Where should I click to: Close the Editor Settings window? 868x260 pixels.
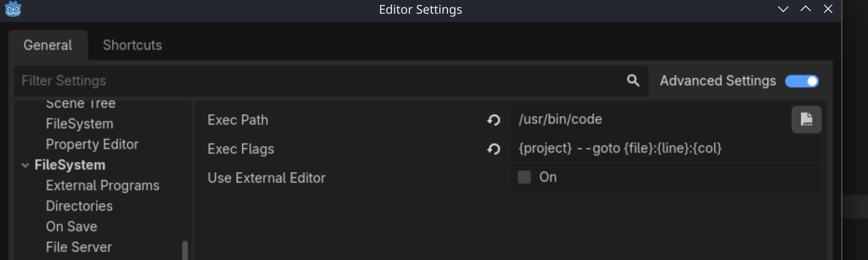tap(828, 9)
